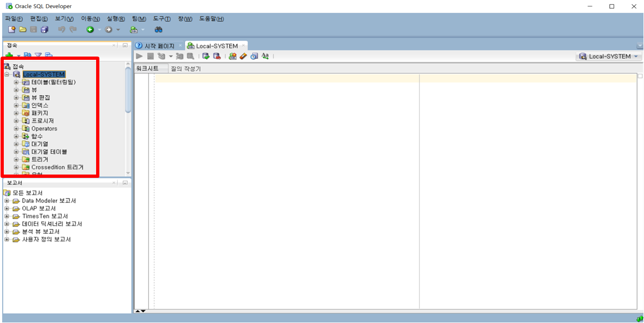Open SQL History clock icon

pyautogui.click(x=254, y=56)
